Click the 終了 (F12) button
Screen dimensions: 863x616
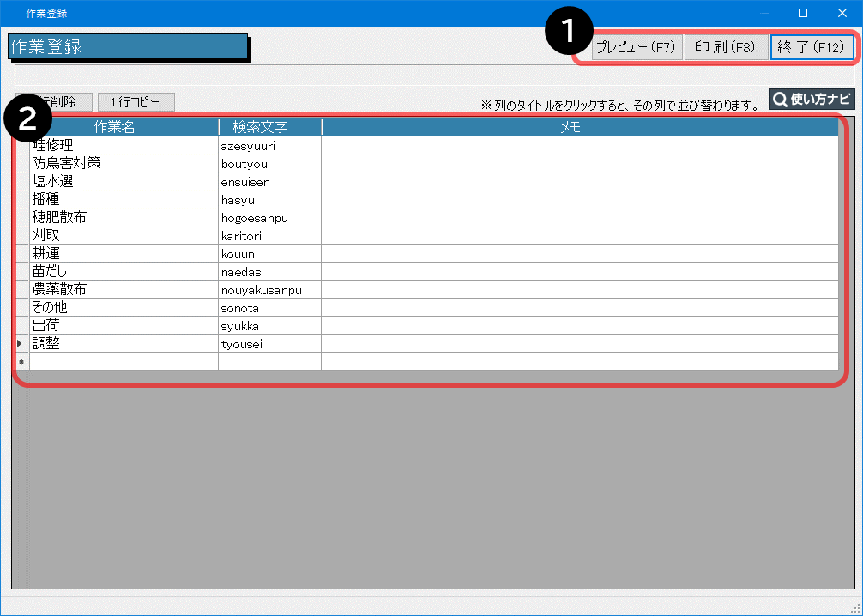point(812,47)
